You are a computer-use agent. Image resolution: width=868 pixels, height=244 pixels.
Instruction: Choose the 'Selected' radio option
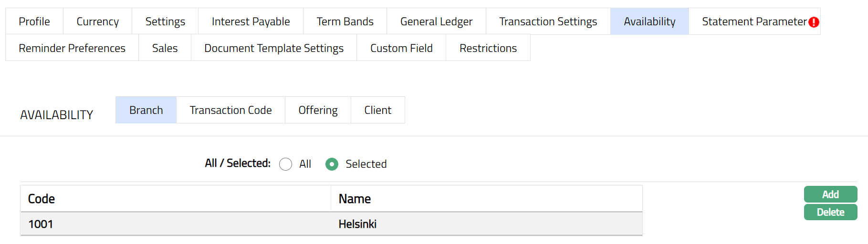(x=332, y=164)
